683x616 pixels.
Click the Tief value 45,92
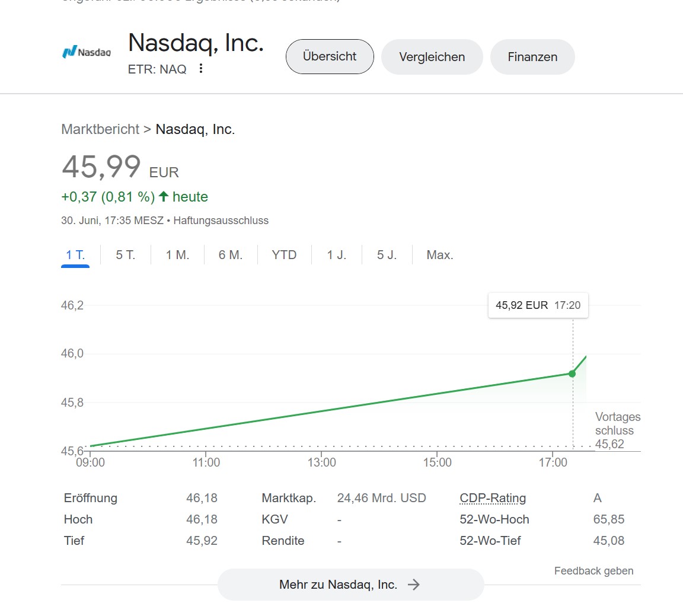click(202, 541)
